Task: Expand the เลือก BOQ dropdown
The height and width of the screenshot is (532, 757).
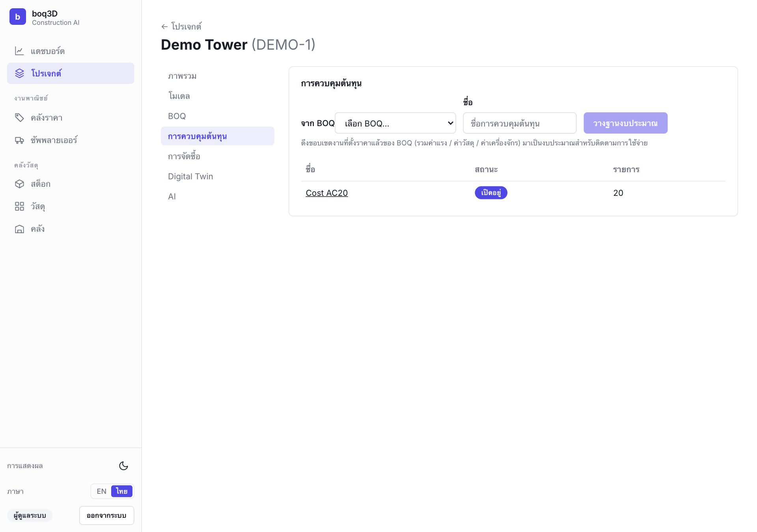Action: (395, 123)
